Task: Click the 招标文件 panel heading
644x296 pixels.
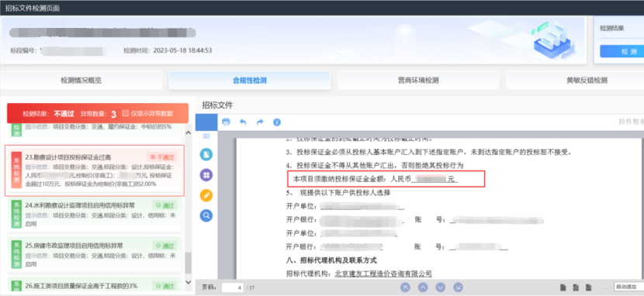Action: [216, 106]
